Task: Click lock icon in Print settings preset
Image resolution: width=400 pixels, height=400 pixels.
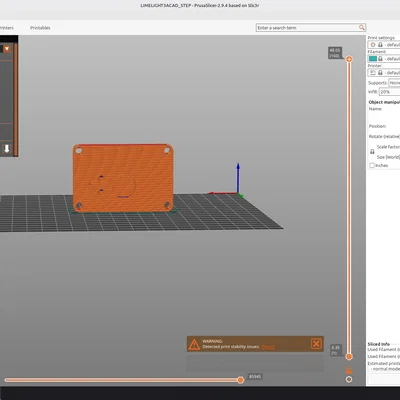Action: pos(380,45)
